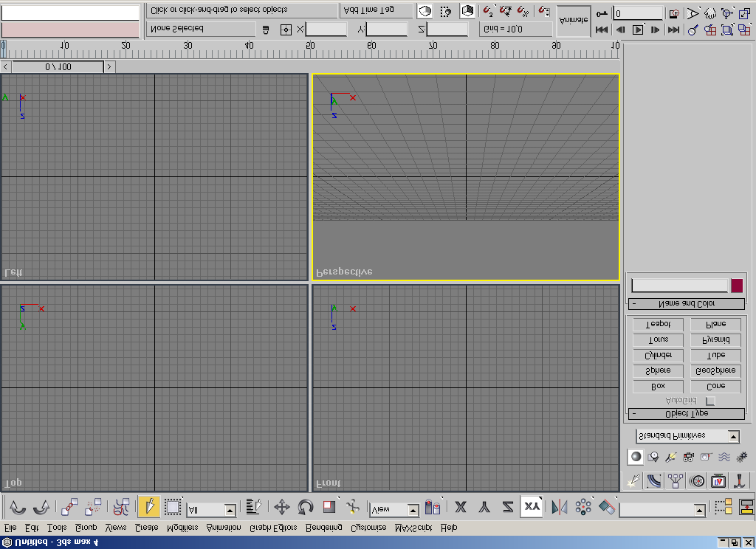Open the Geometry category sphere icon
Viewport: 756px width, 549px height.
(636, 457)
